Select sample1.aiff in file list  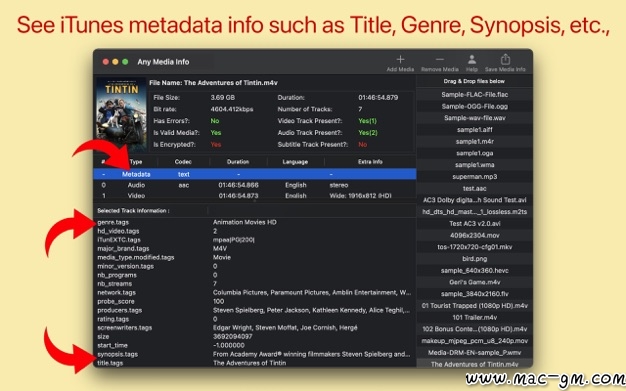pyautogui.click(x=474, y=130)
